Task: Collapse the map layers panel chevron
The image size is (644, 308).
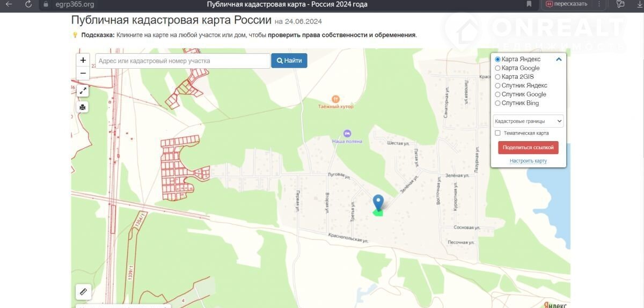Action: (x=559, y=60)
